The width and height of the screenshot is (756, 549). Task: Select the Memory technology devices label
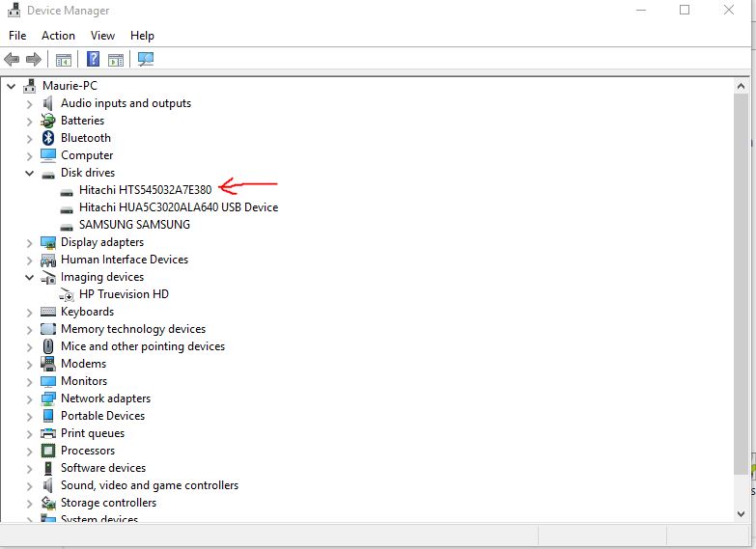pyautogui.click(x=133, y=329)
